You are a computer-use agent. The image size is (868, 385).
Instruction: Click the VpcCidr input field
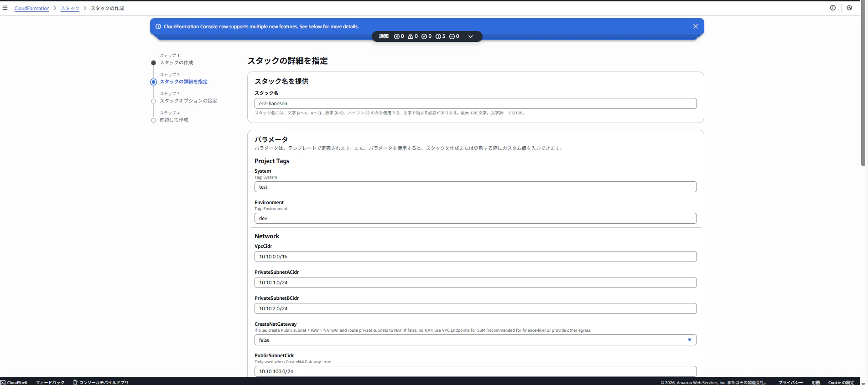[x=475, y=257]
